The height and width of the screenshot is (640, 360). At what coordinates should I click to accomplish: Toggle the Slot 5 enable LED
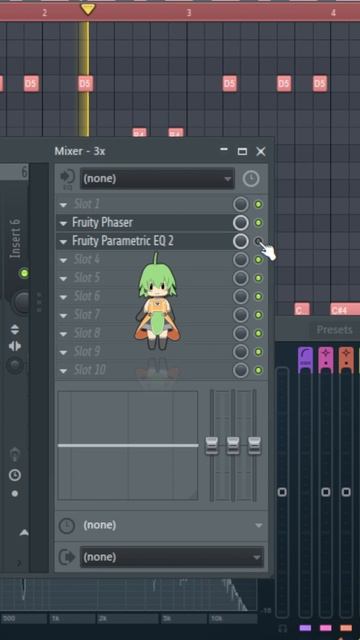[258, 278]
